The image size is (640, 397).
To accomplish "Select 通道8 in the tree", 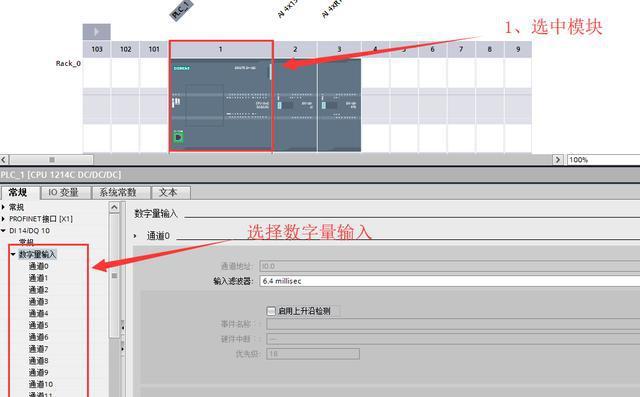I will pyautogui.click(x=39, y=361).
